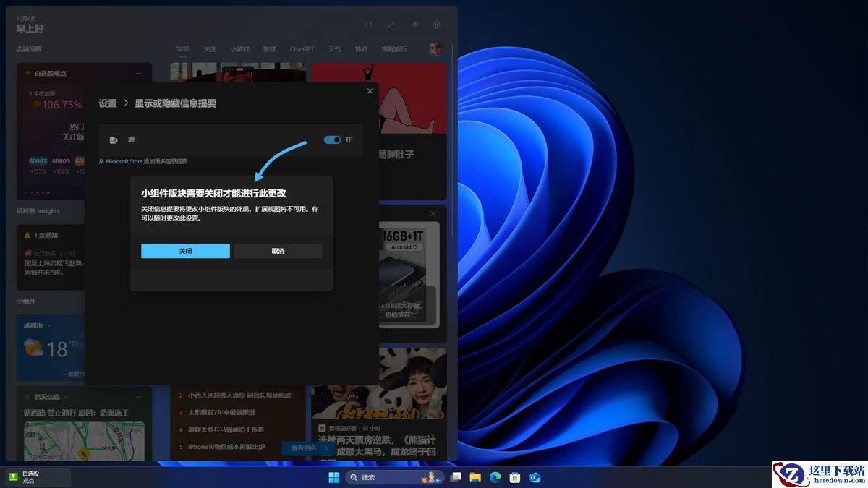
Task: Open the Windows Start menu
Action: click(333, 477)
